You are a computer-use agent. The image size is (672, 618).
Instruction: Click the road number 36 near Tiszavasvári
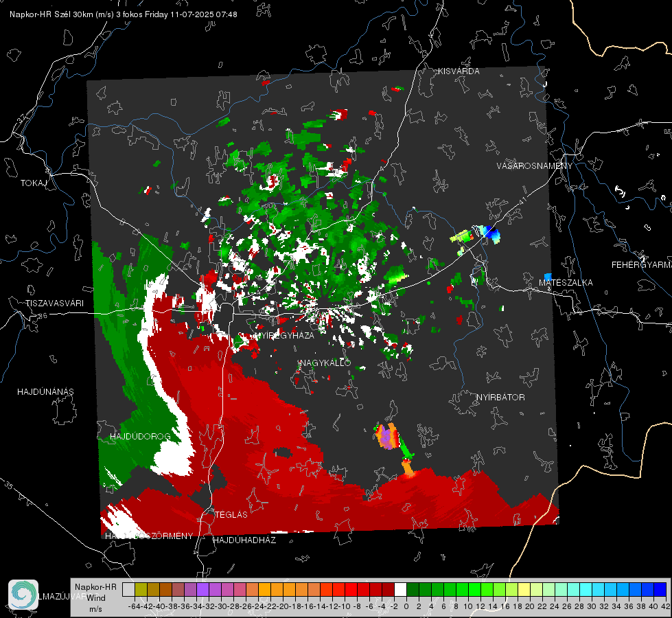pos(43,316)
